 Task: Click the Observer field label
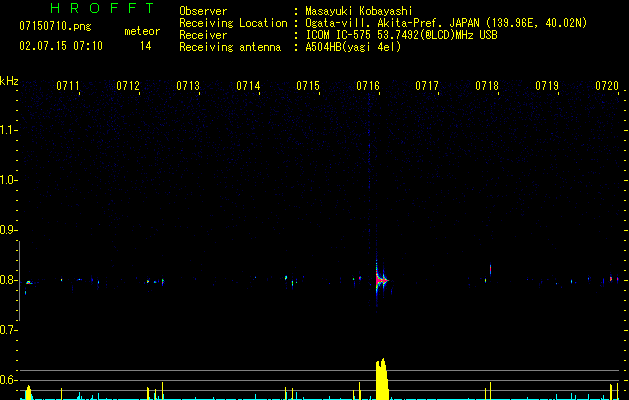pos(203,11)
